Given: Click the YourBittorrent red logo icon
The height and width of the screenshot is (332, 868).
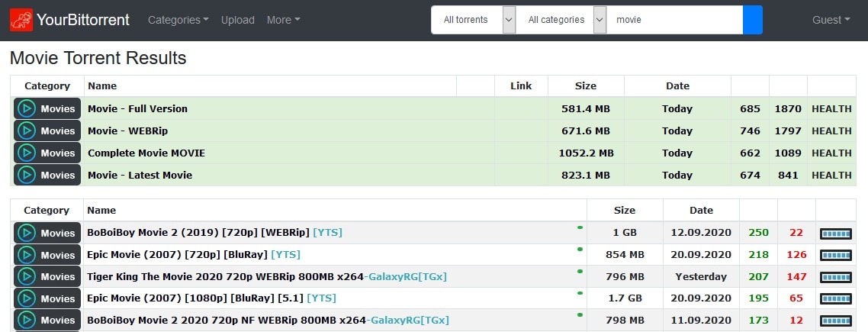Looking at the screenshot, I should point(21,20).
